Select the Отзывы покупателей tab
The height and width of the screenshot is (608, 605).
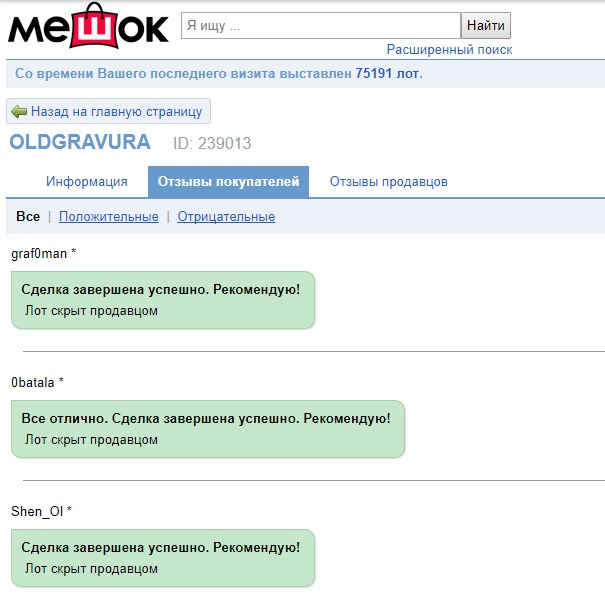[228, 181]
